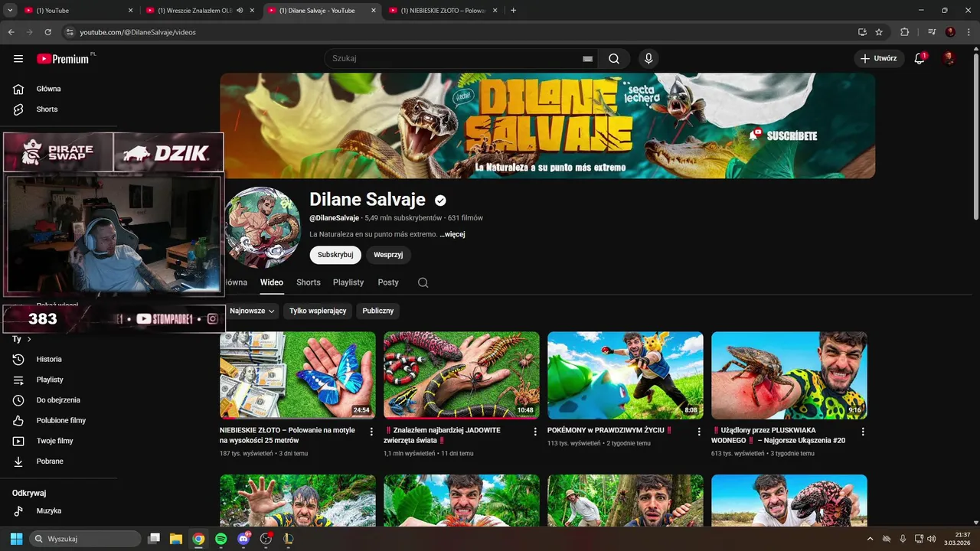Open the volume control in system tray

point(932,539)
